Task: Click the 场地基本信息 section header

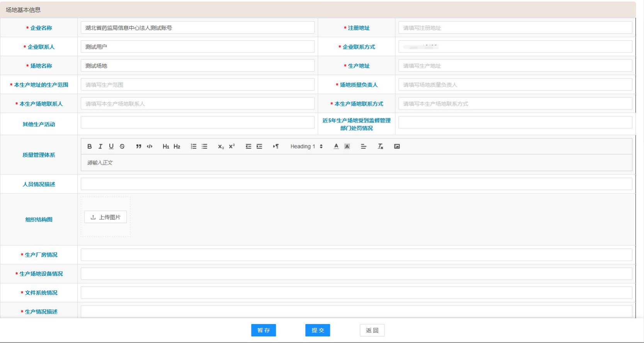Action: 318,10
